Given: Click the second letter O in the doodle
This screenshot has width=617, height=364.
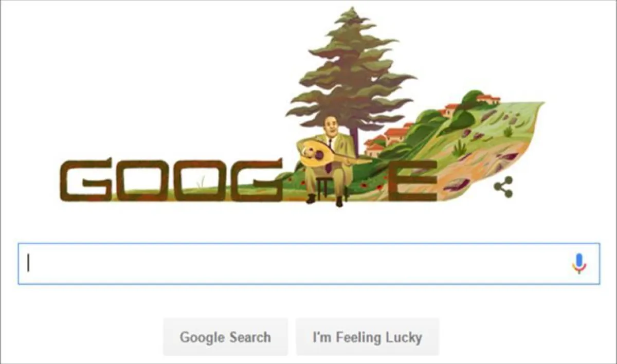Looking at the screenshot, I should point(199,180).
